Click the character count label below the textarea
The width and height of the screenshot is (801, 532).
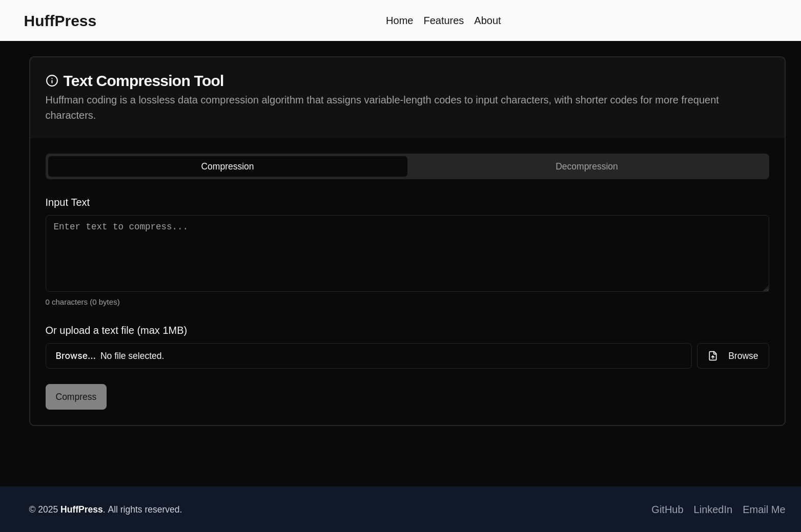pos(82,302)
